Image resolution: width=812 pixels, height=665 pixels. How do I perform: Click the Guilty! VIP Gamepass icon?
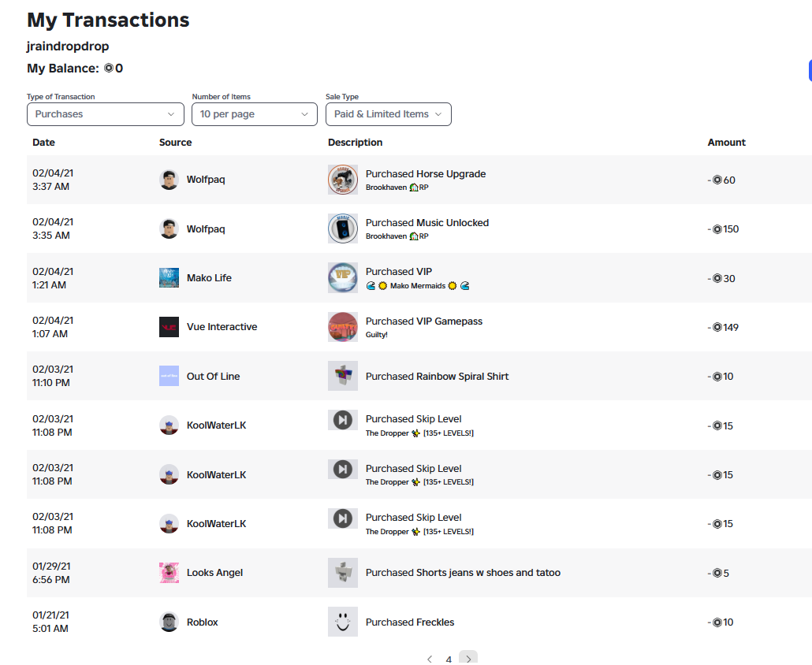[x=342, y=327]
